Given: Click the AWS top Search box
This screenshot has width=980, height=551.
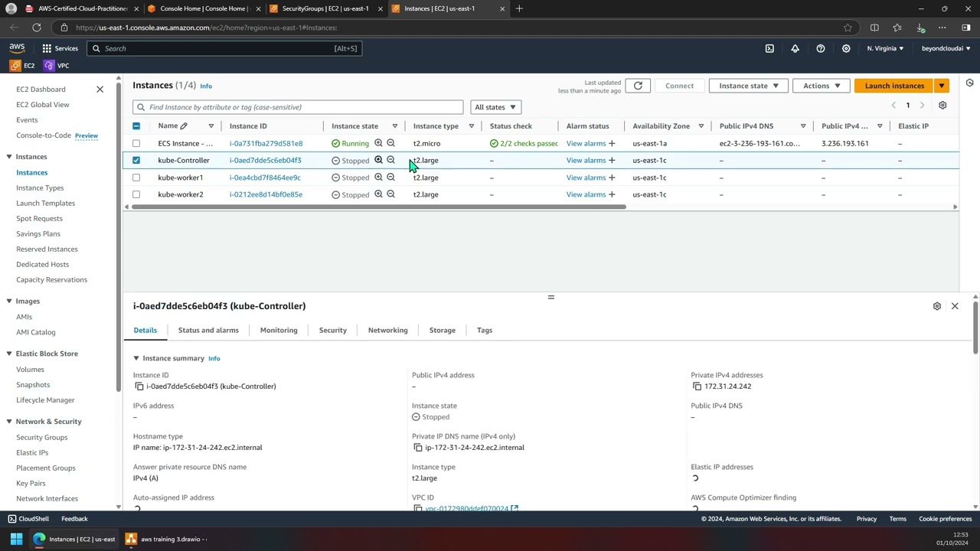Looking at the screenshot, I should tap(224, 48).
